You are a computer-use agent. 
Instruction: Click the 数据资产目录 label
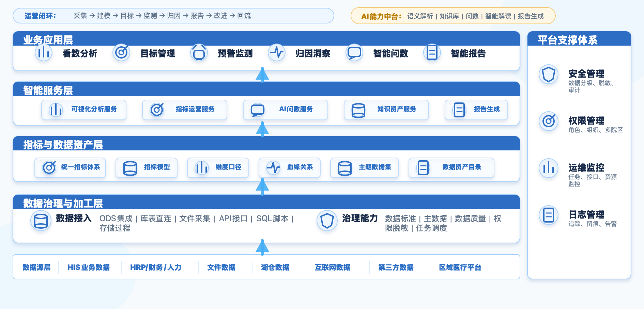462,167
